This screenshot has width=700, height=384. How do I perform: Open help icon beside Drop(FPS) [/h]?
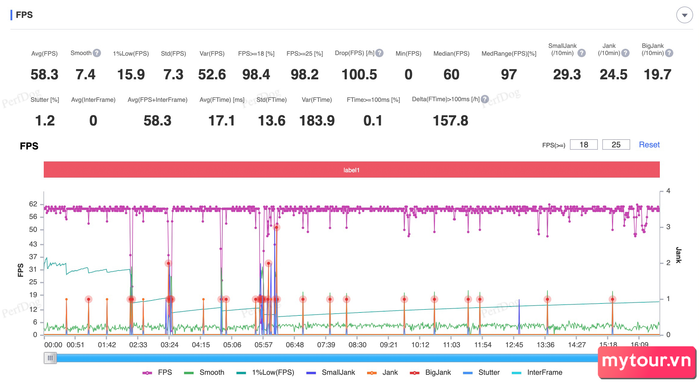click(x=379, y=53)
